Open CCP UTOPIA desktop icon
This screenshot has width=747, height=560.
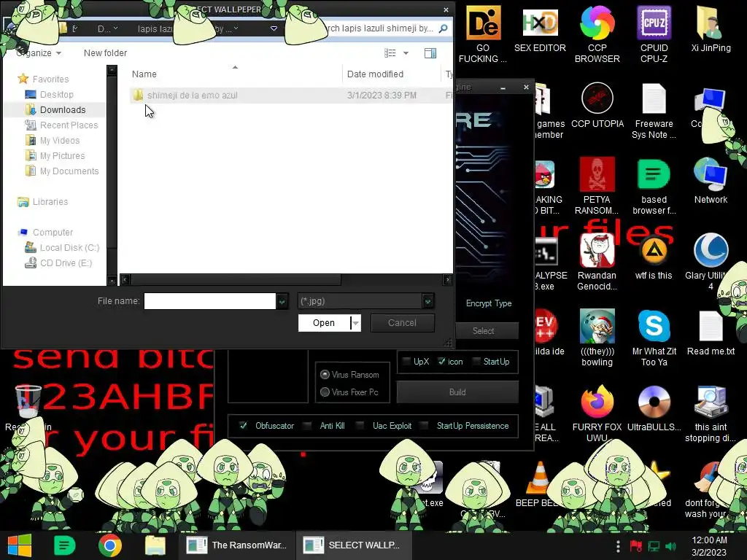coord(597,105)
